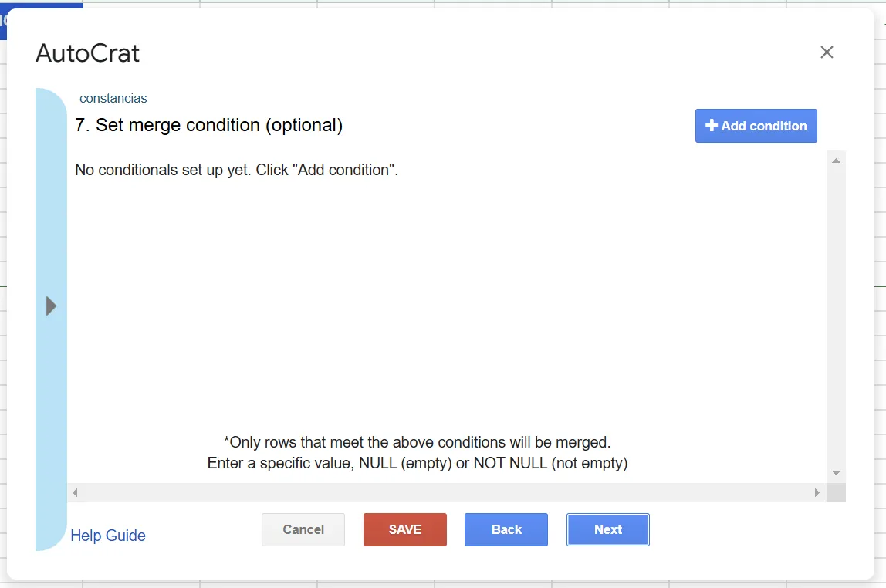Image resolution: width=886 pixels, height=588 pixels.
Task: Click the horizontal scrollbar track
Action: point(446,492)
